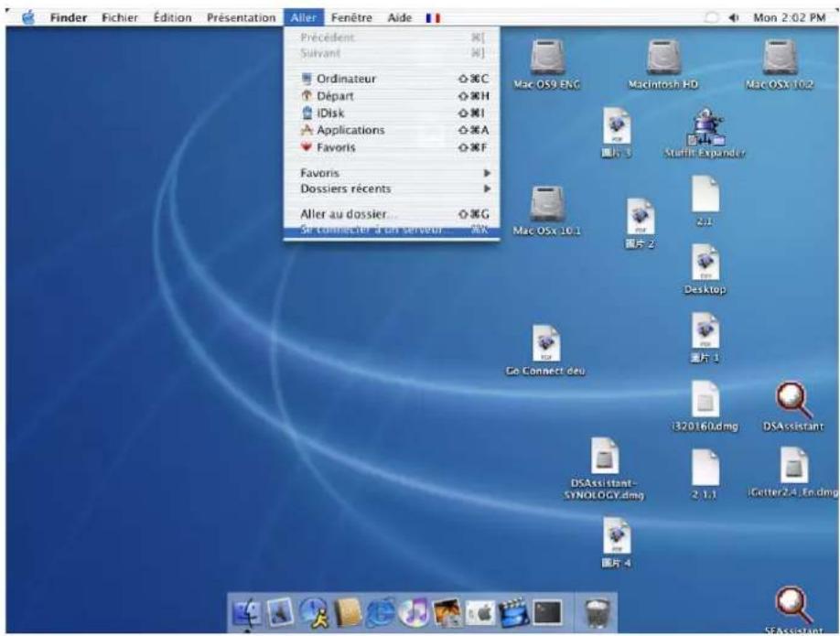
Task: Click the volume speaker icon in menu bar
Action: [x=733, y=17]
